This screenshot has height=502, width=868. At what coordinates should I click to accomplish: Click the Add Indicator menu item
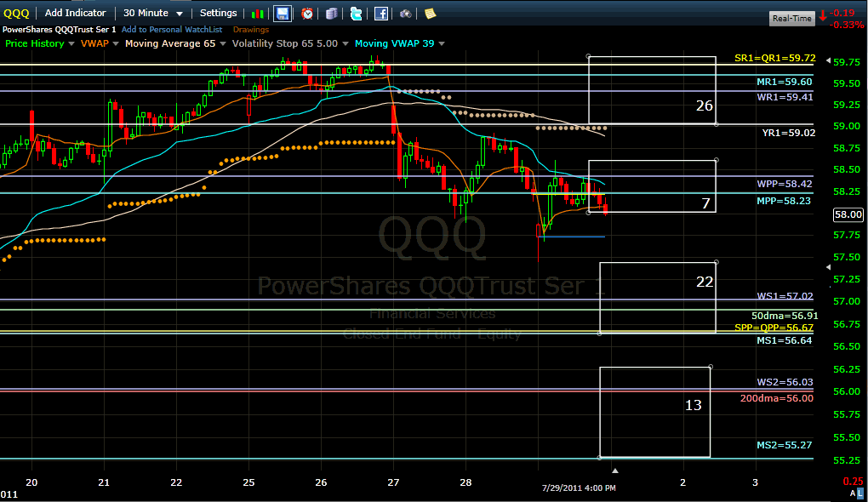coord(75,13)
